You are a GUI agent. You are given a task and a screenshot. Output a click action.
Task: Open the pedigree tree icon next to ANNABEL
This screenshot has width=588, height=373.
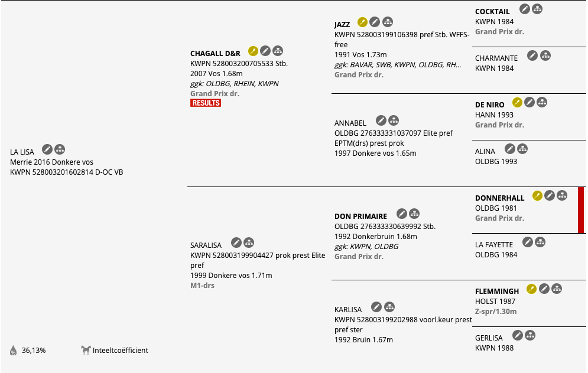394,120
